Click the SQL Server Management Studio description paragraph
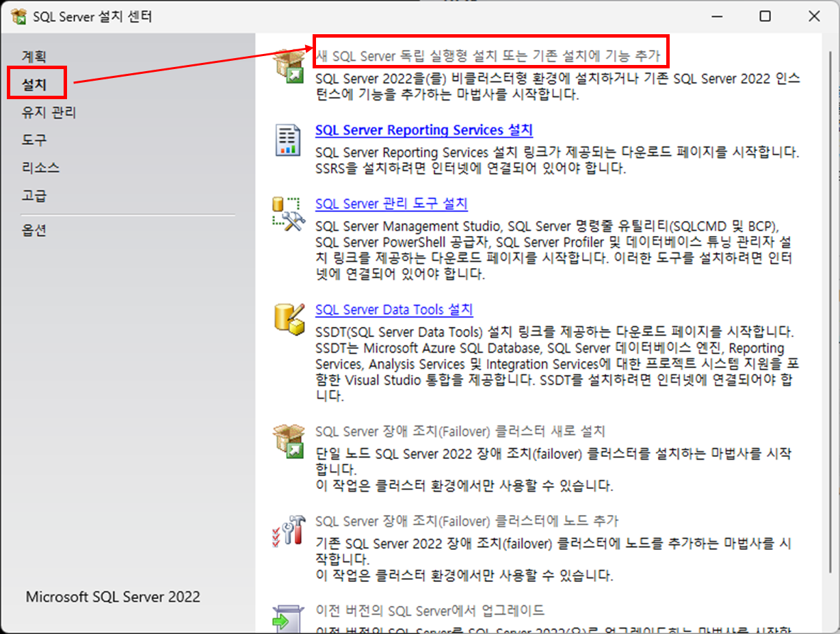Viewport: 840px width, 634px height. click(555, 250)
